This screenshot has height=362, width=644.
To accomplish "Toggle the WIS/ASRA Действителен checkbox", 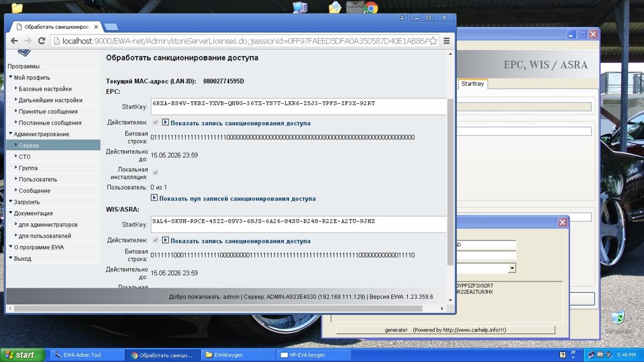I will pyautogui.click(x=155, y=240).
